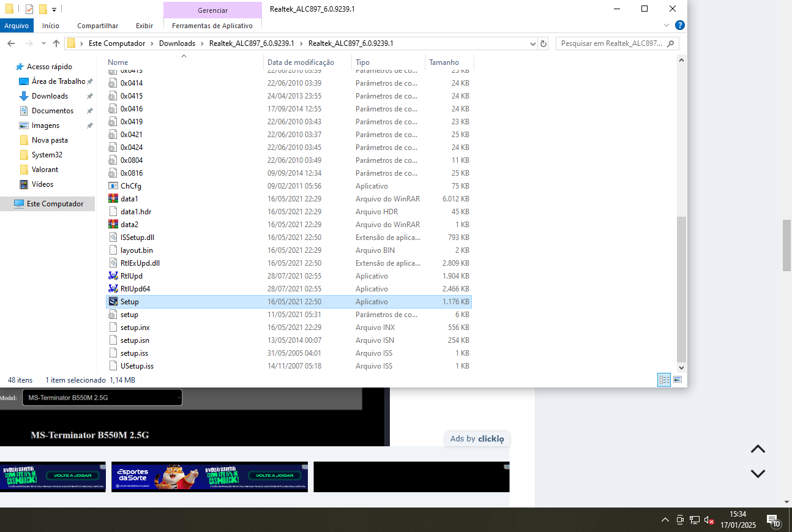Image resolution: width=792 pixels, height=532 pixels.
Task: Click the browser page down arrow button
Action: click(758, 473)
